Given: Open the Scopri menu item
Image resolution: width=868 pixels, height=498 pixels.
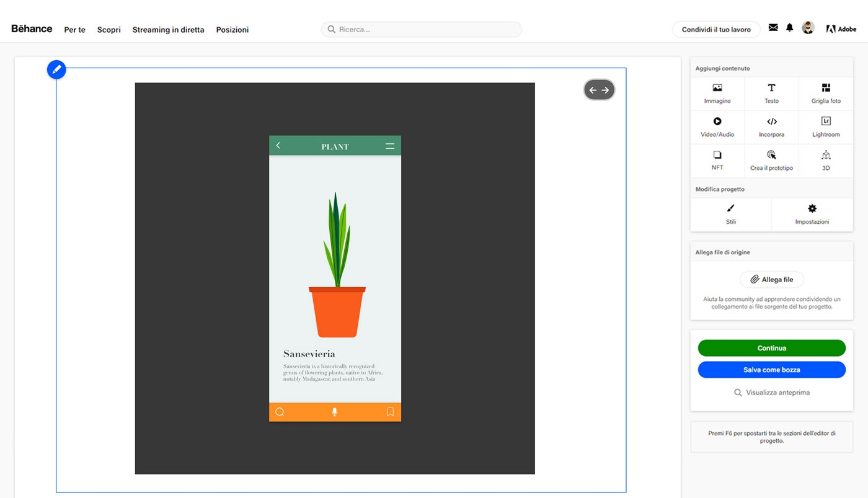Looking at the screenshot, I should click(108, 30).
